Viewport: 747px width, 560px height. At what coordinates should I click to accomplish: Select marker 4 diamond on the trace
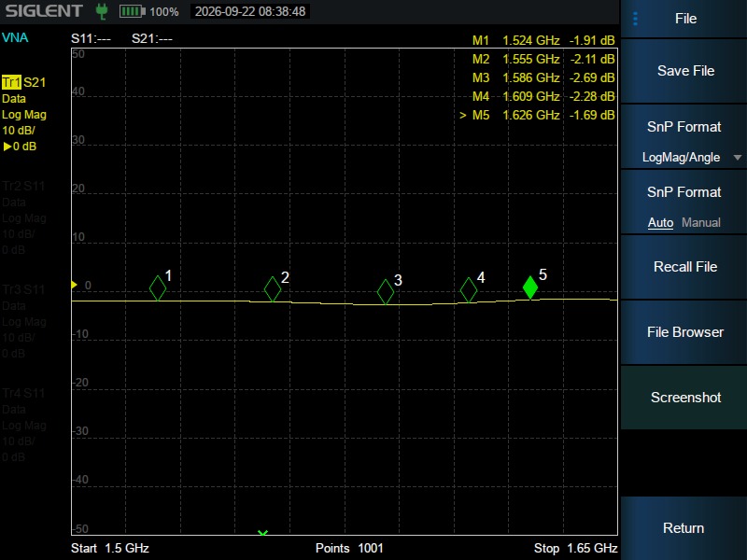[469, 289]
